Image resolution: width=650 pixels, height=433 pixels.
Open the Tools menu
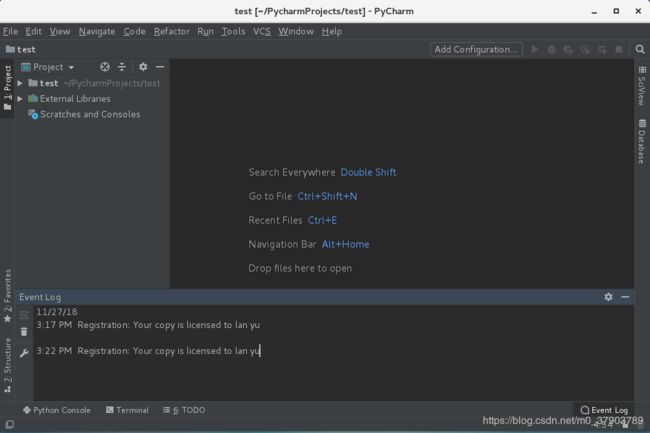coord(233,31)
